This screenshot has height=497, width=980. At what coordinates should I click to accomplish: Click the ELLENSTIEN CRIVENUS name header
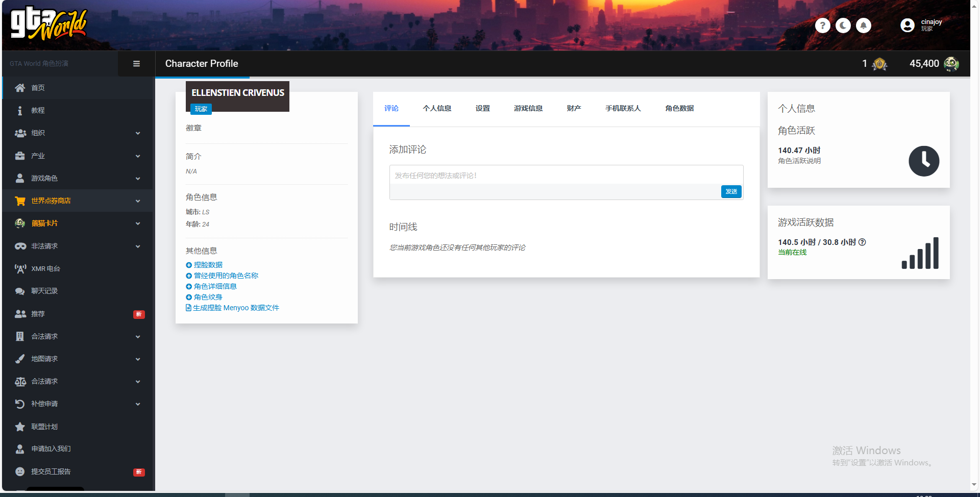[238, 92]
